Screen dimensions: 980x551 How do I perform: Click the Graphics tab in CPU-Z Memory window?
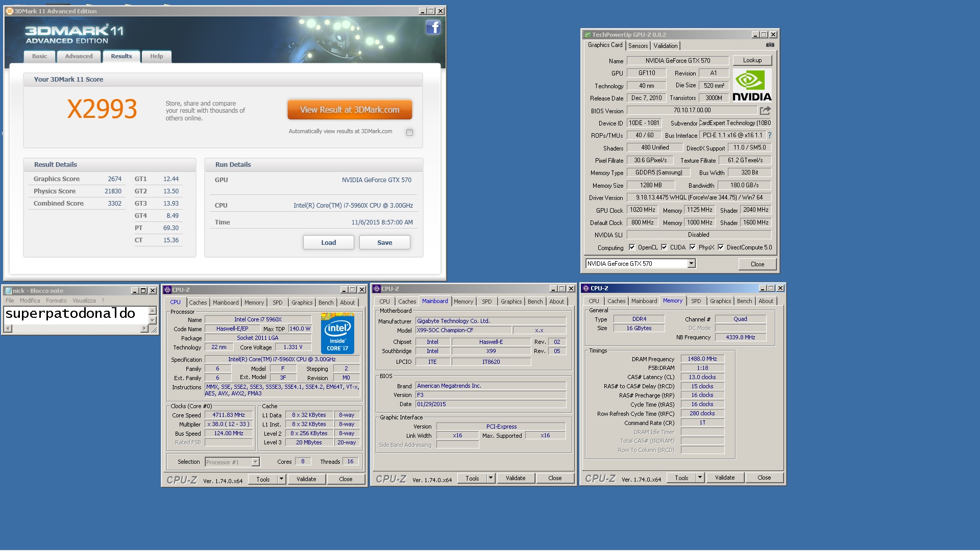click(720, 301)
